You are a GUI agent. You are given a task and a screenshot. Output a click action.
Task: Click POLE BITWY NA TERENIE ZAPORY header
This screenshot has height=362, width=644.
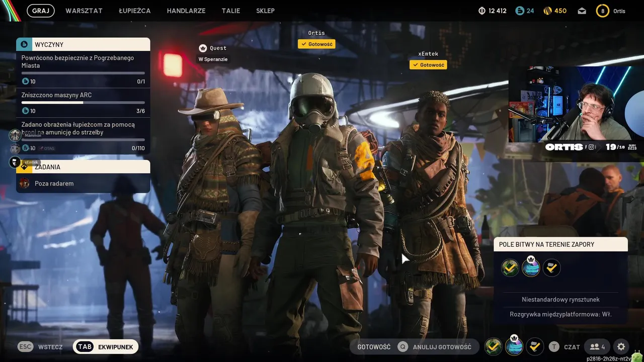[x=560, y=244]
